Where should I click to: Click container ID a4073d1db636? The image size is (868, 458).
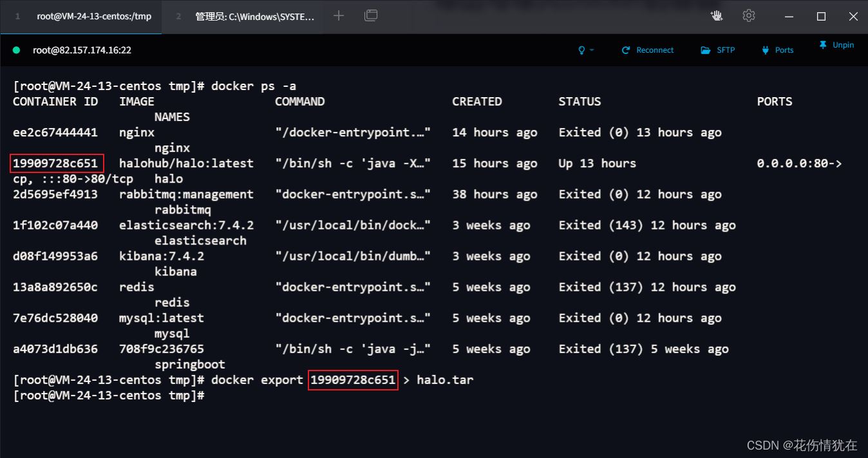pos(55,349)
